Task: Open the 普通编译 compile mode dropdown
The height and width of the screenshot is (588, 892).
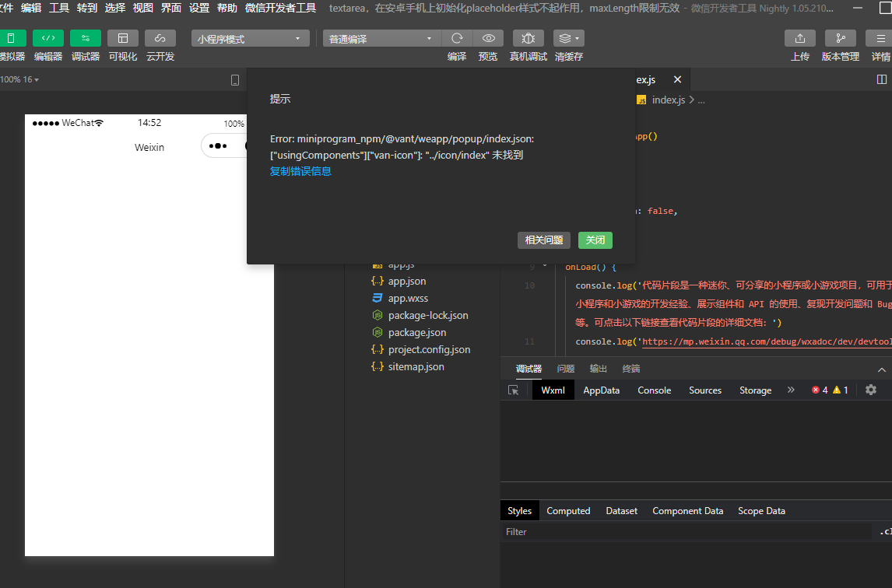Action: 380,39
